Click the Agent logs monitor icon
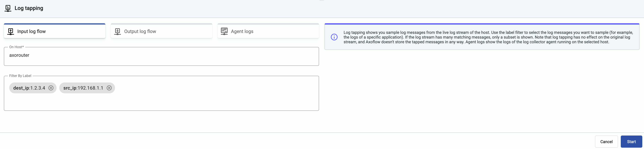The height and width of the screenshot is (149, 644). click(224, 31)
